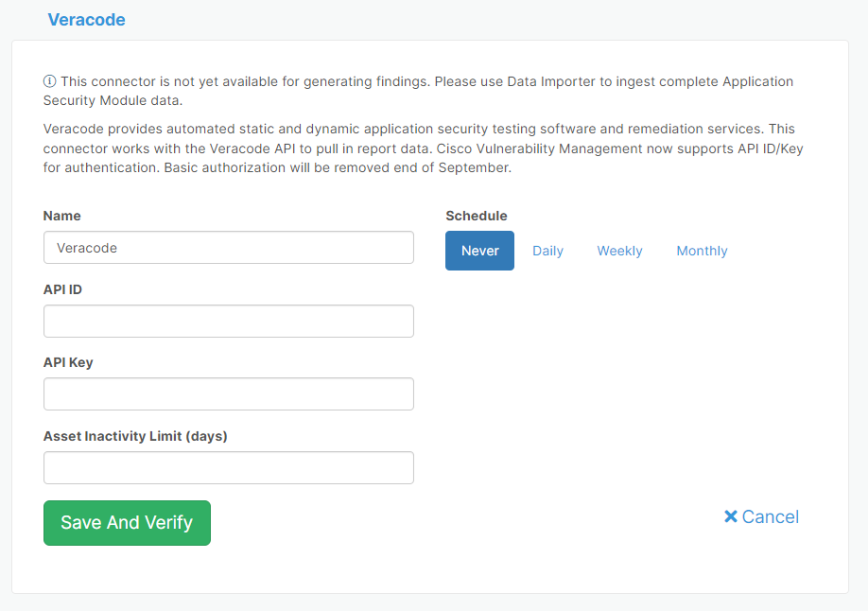Click the X icon beside Cancel
This screenshot has height=611, width=868.
pyautogui.click(x=729, y=516)
